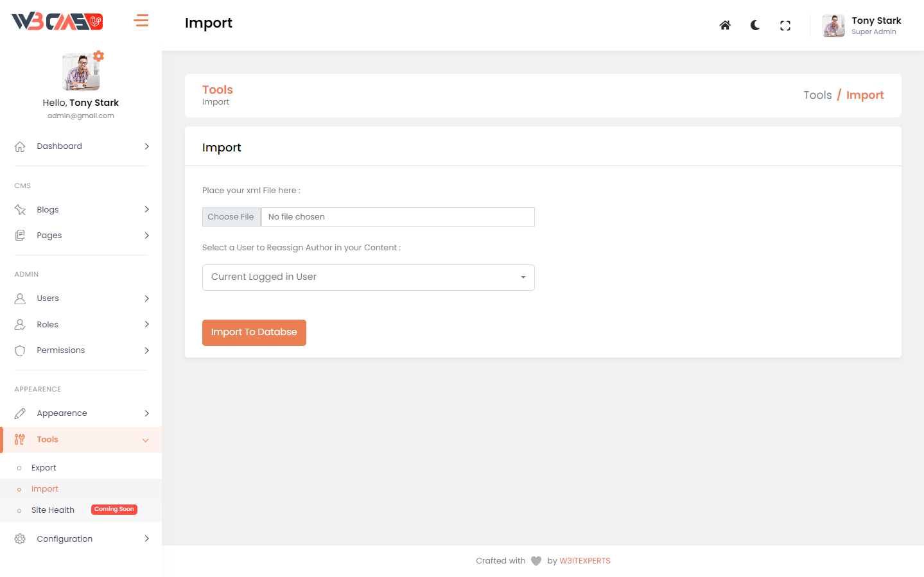Open Tony Stark profile thumbnail in header
Viewport: 924px width, 577px height.
pos(833,26)
